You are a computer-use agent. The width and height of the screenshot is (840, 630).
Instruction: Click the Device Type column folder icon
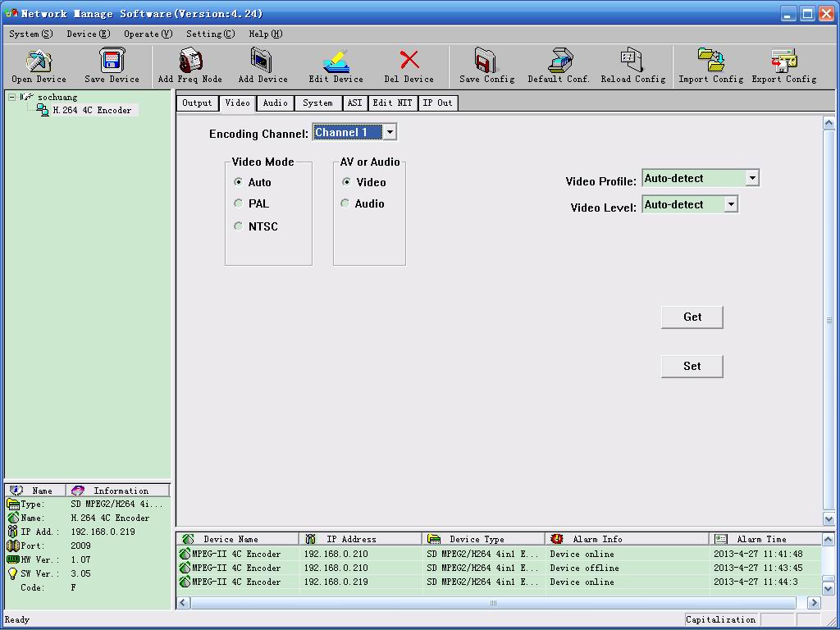tap(434, 539)
